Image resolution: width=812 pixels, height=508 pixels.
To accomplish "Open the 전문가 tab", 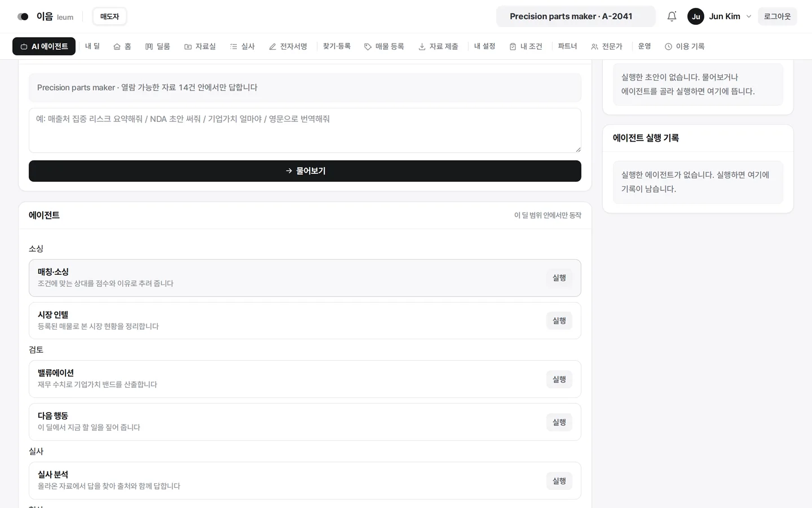I will [607, 46].
